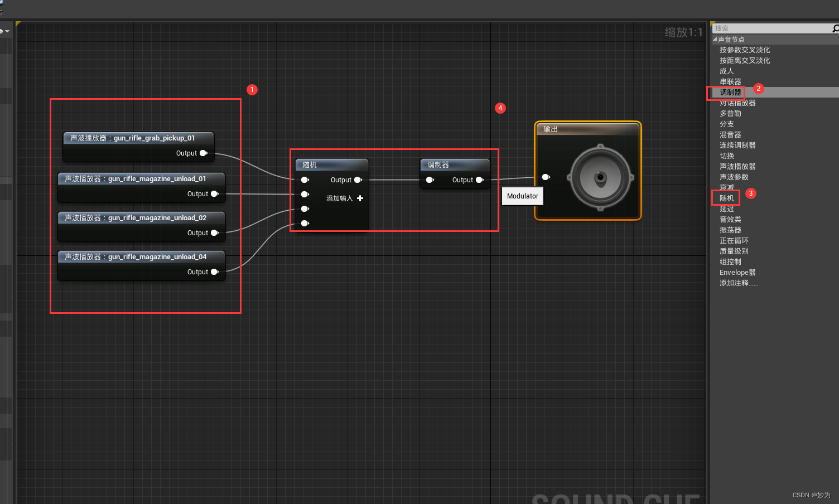Select 分支 in node palette
Image resolution: width=839 pixels, height=504 pixels.
727,124
